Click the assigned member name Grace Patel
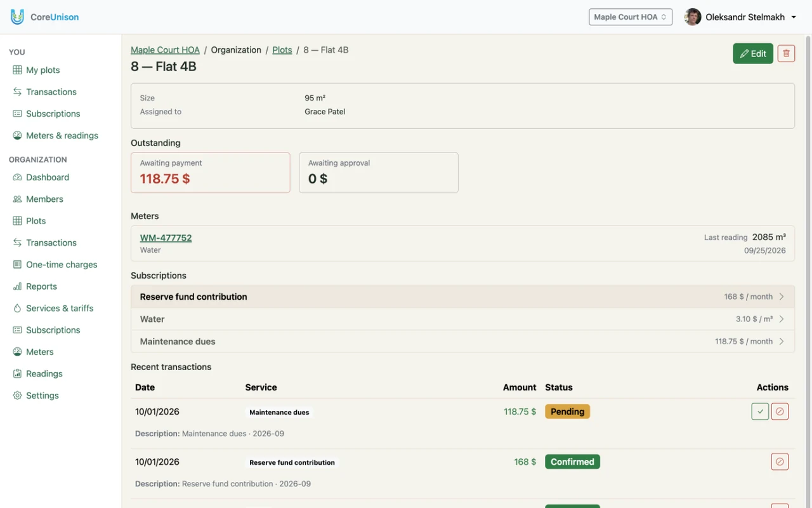 (325, 112)
